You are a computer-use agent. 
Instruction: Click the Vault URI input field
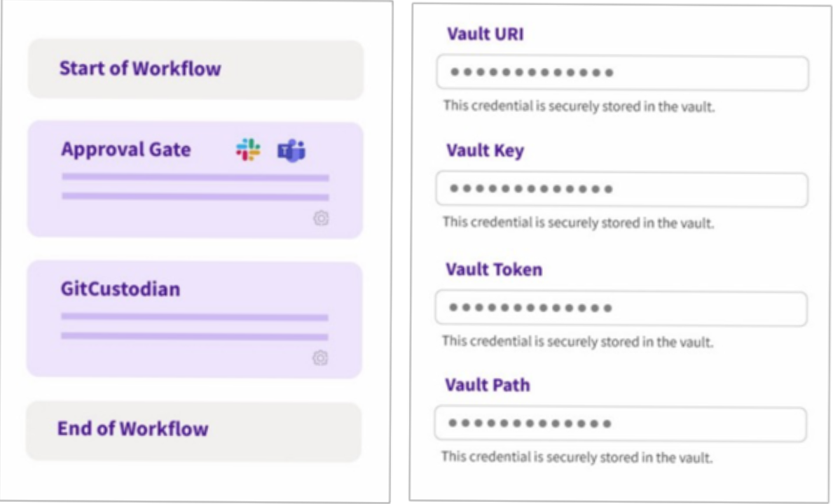622,73
